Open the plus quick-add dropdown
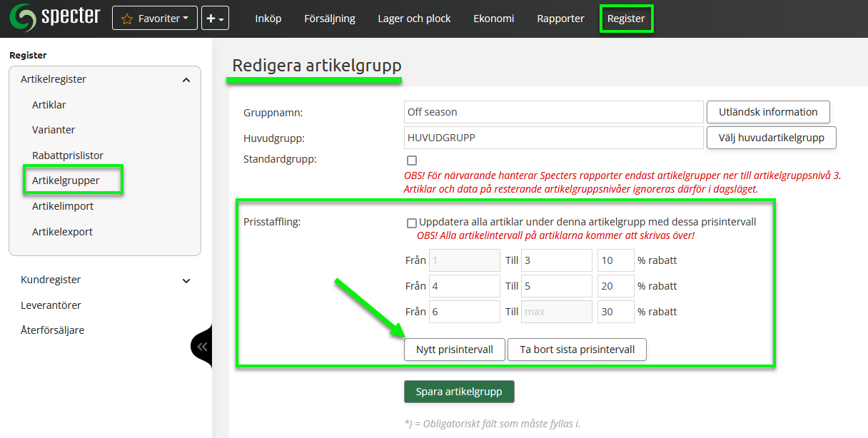This screenshot has width=868, height=438. click(215, 19)
